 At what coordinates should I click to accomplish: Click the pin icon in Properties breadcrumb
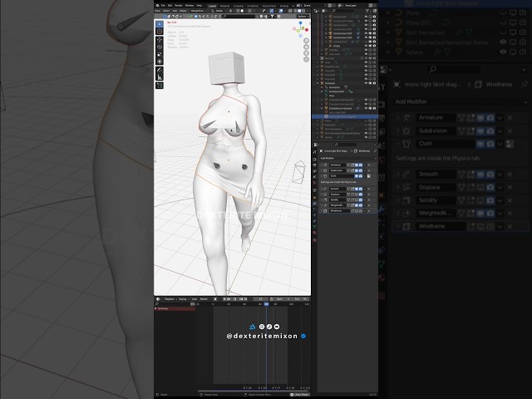(375, 151)
